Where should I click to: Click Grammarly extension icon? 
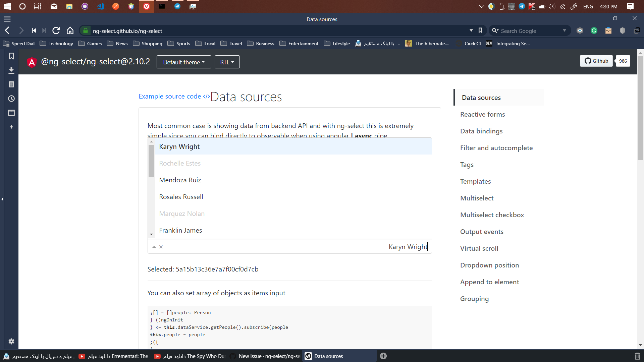coord(594,31)
